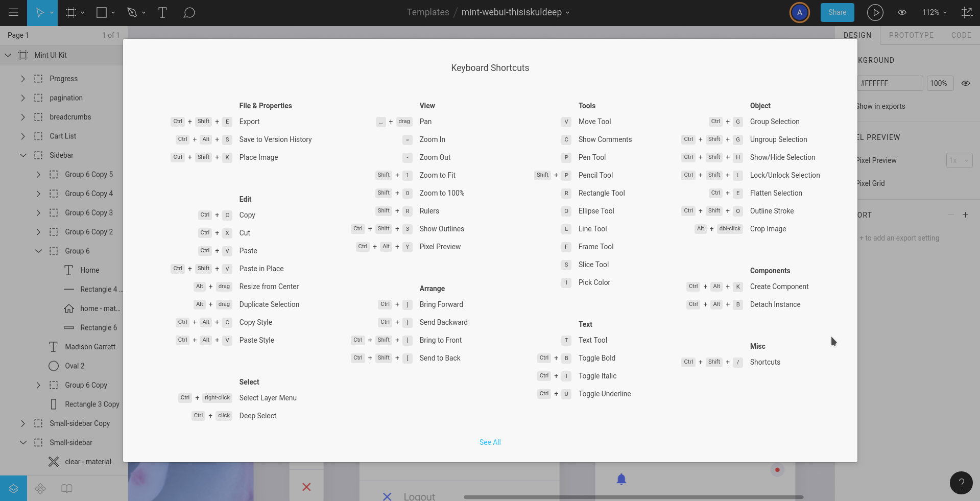Click the bell notification icon on canvas
The image size is (980, 501).
(x=622, y=479)
